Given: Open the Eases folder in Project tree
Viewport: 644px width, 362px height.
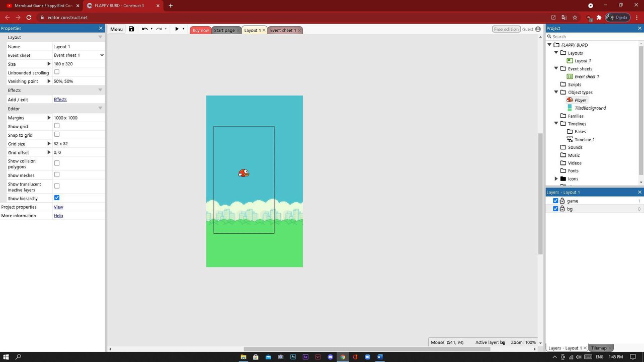Looking at the screenshot, I should [x=576, y=132].
